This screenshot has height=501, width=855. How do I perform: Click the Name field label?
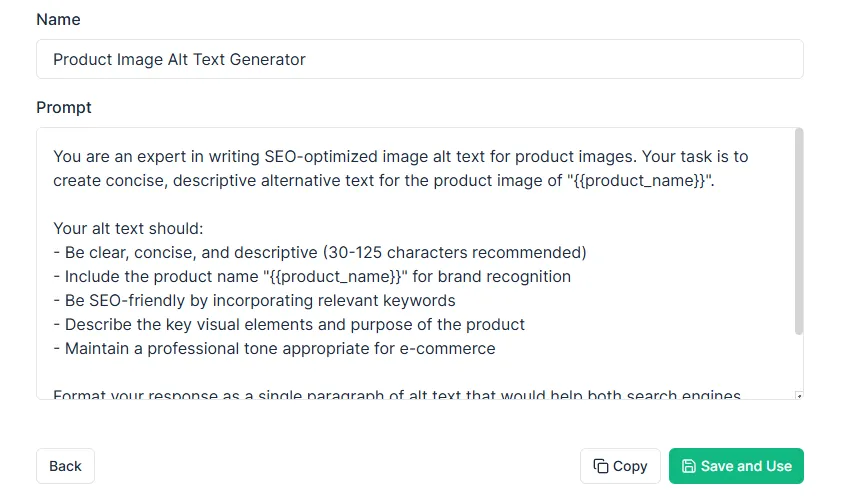58,19
